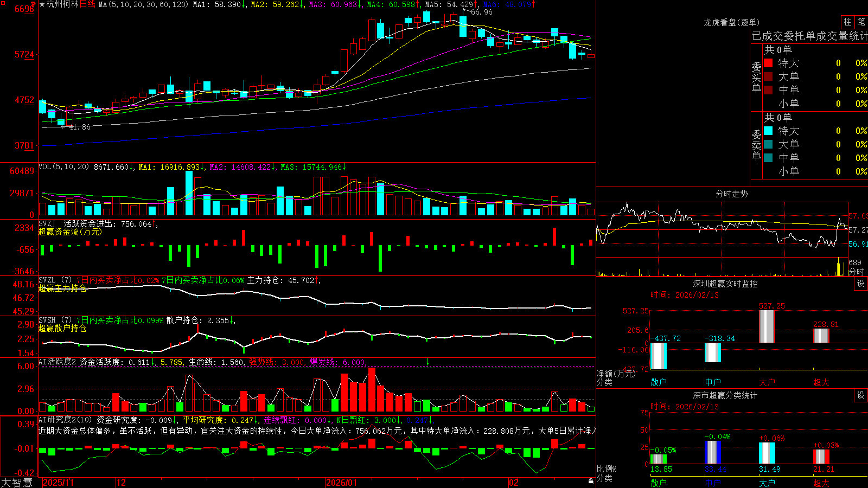The height and width of the screenshot is (488, 868).
Task: Open the 设 settings button beside 深圳超赢实时监控
Action: [x=861, y=284]
